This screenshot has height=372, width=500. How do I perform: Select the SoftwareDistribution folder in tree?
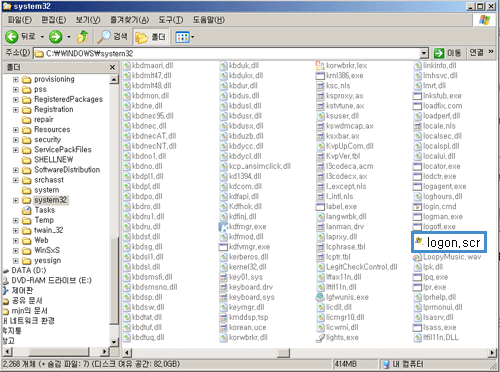click(67, 170)
